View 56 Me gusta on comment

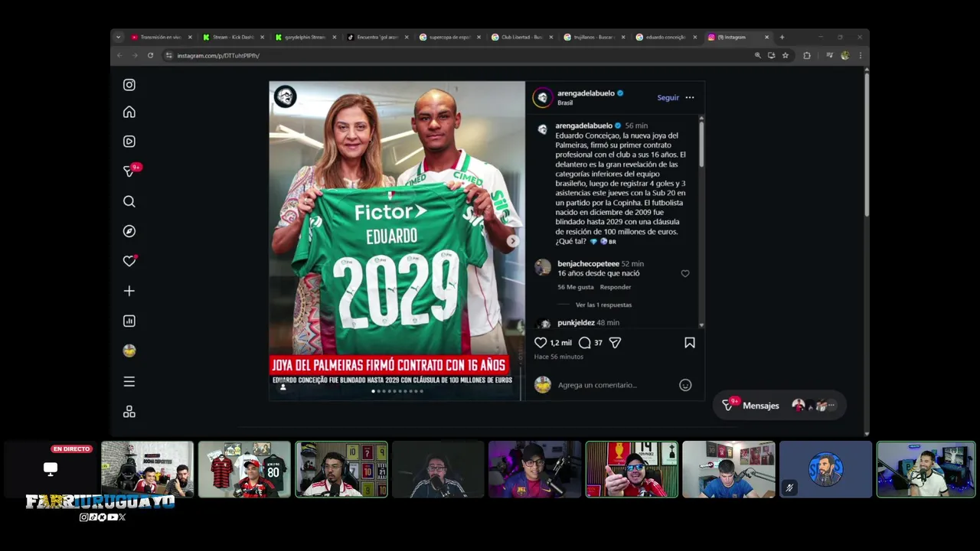point(576,287)
